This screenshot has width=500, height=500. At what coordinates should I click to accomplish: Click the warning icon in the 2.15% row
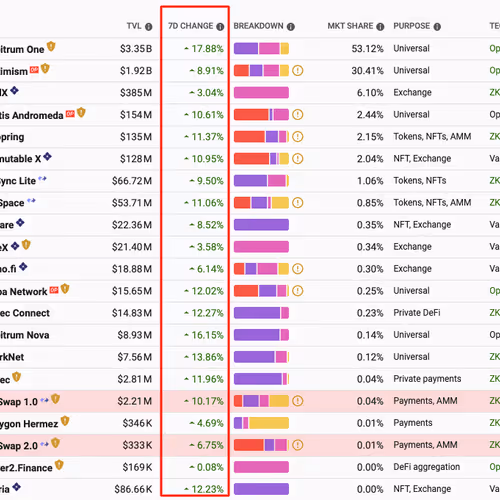pyautogui.click(x=298, y=137)
